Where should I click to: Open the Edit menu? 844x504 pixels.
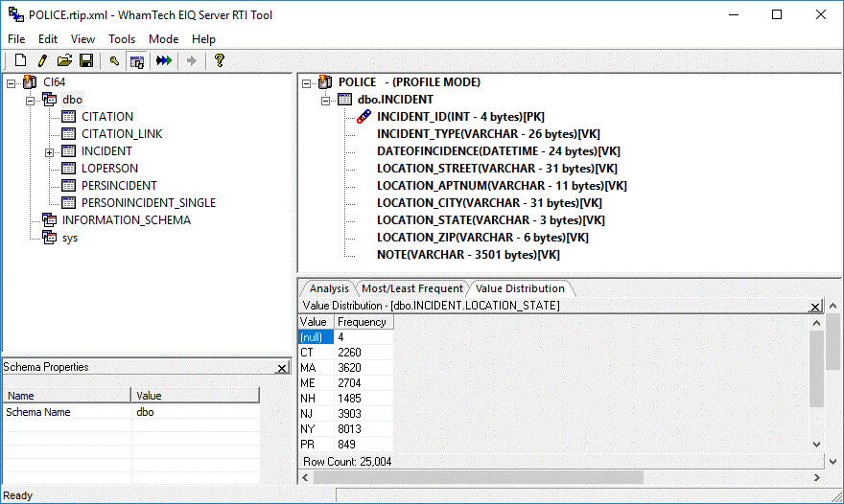(47, 39)
